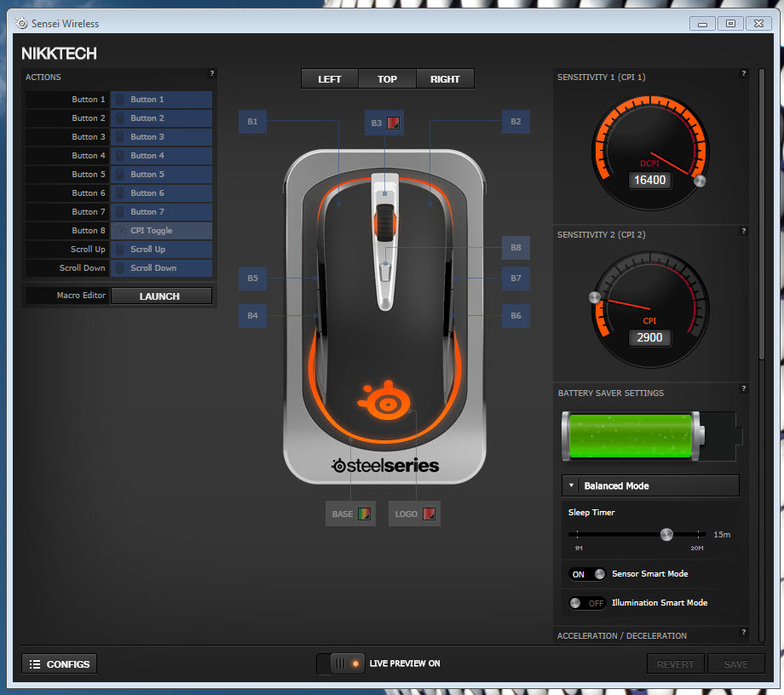Click the B3 scroll wheel color swatch
The height and width of the screenshot is (695, 784).
coord(394,123)
